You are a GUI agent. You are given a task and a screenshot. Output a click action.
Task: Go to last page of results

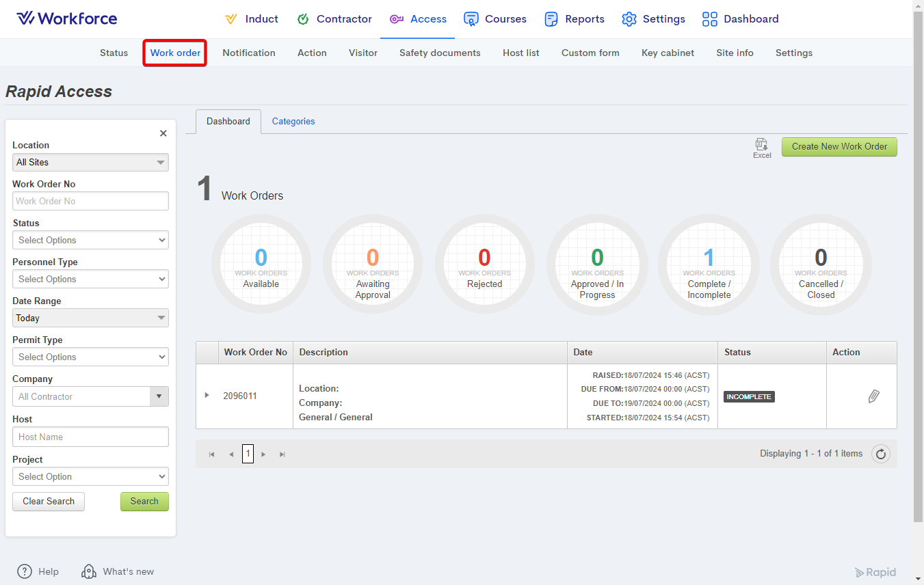click(x=282, y=454)
